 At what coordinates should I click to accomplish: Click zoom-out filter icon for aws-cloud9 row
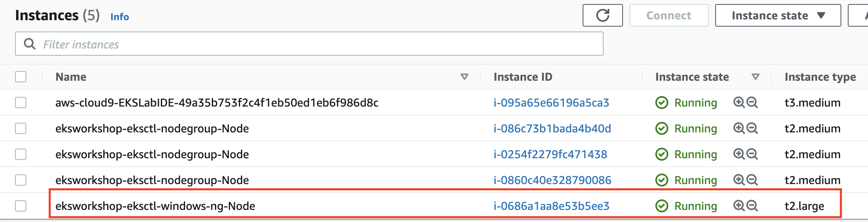[752, 103]
